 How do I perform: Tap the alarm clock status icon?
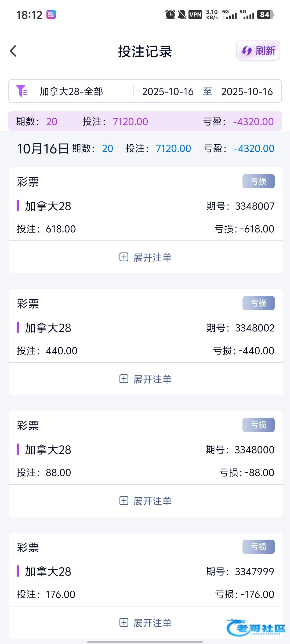[170, 14]
